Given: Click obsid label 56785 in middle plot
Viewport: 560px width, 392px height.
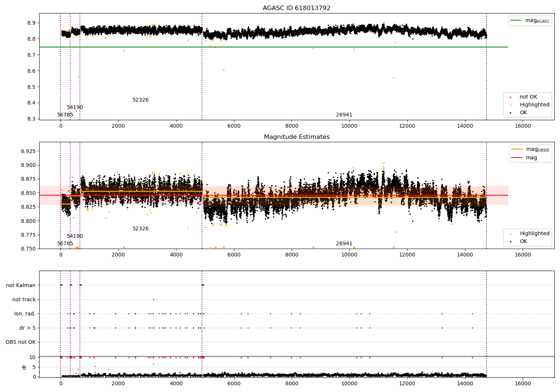Looking at the screenshot, I should [65, 244].
